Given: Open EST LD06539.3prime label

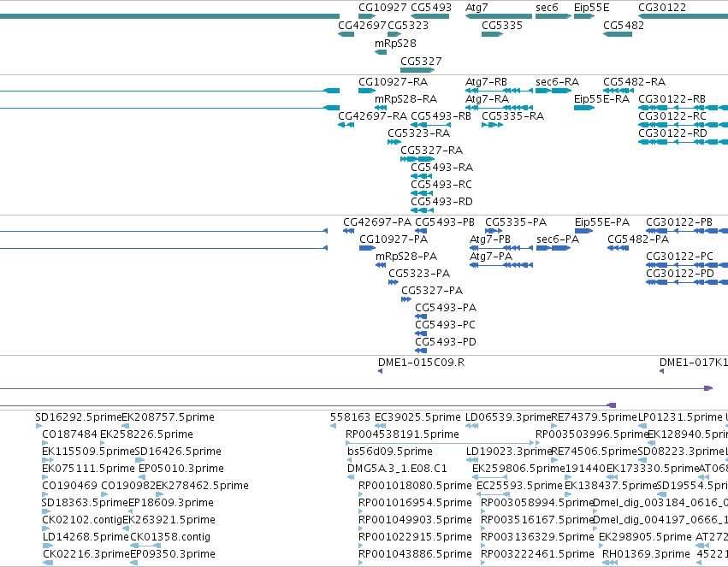Looking at the screenshot, I should click(508, 417).
